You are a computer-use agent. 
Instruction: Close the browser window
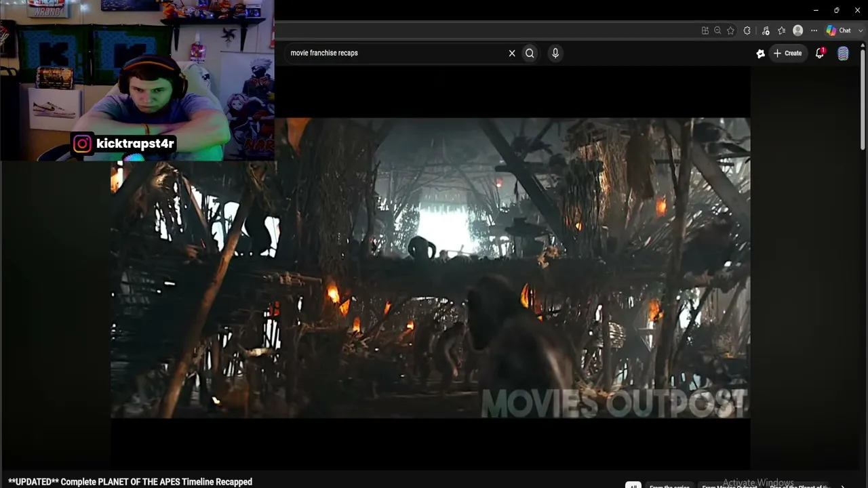pos(857,10)
